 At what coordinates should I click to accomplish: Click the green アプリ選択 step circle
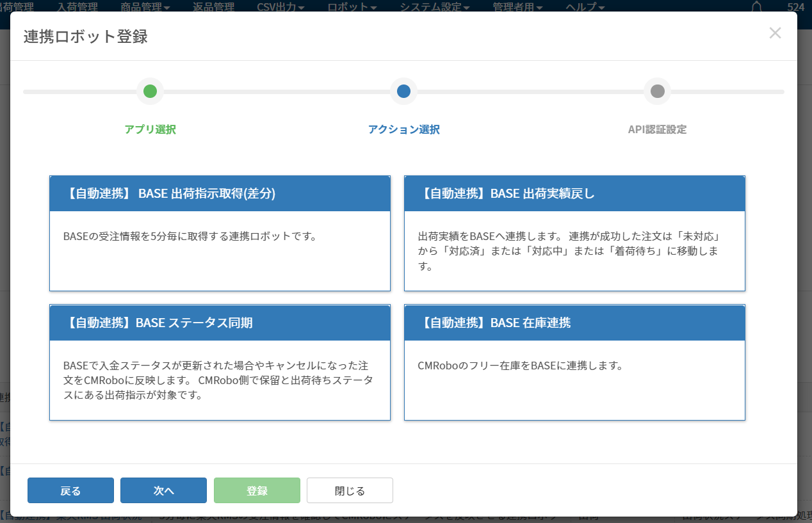(150, 91)
